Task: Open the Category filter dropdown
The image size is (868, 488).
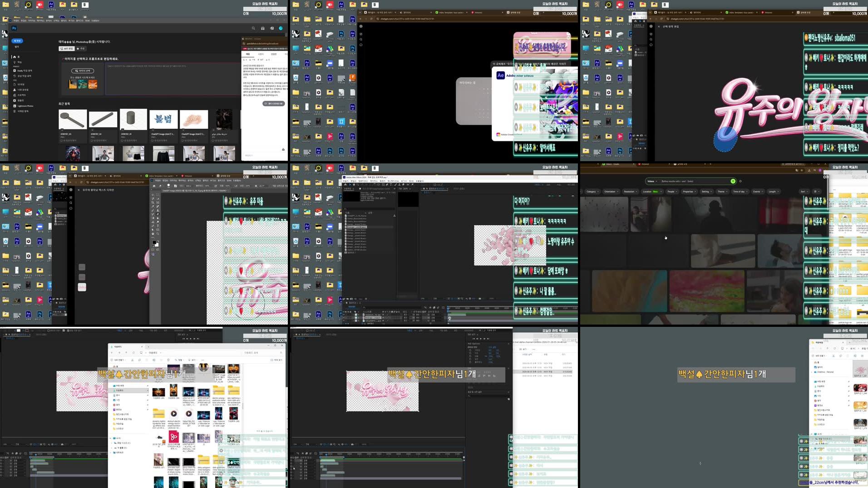Action: (593, 192)
